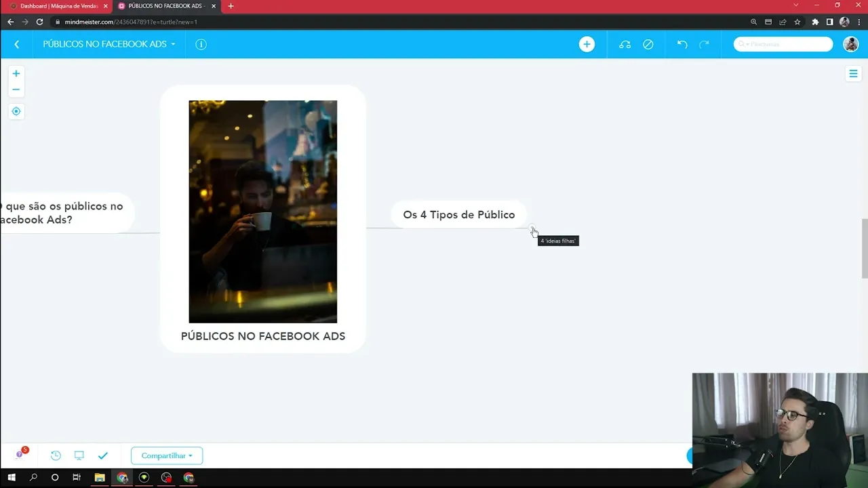The height and width of the screenshot is (488, 868).
Task: Open the right sidebar menu icon
Action: [x=853, y=74]
